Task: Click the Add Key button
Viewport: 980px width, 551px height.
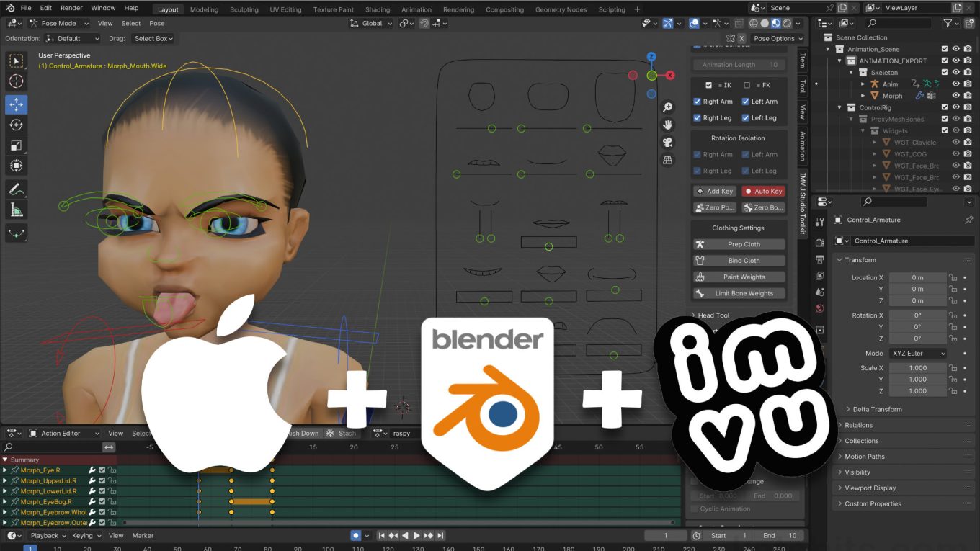Action: (x=714, y=192)
